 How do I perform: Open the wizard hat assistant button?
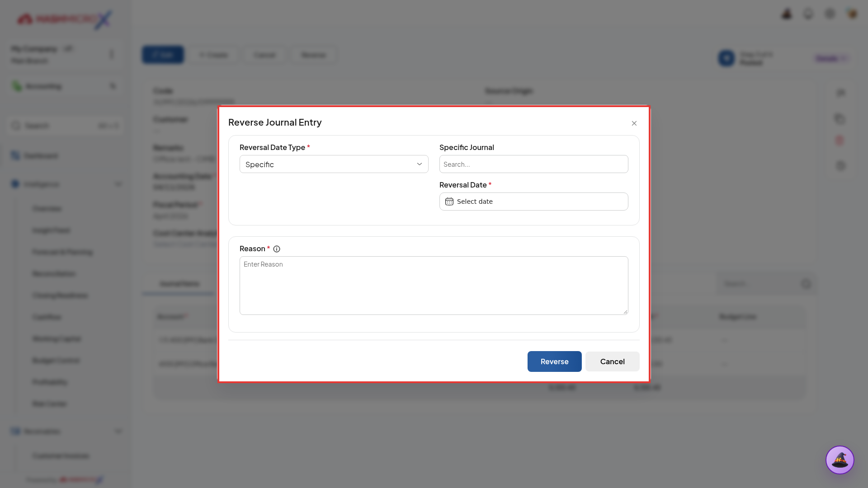[840, 460]
